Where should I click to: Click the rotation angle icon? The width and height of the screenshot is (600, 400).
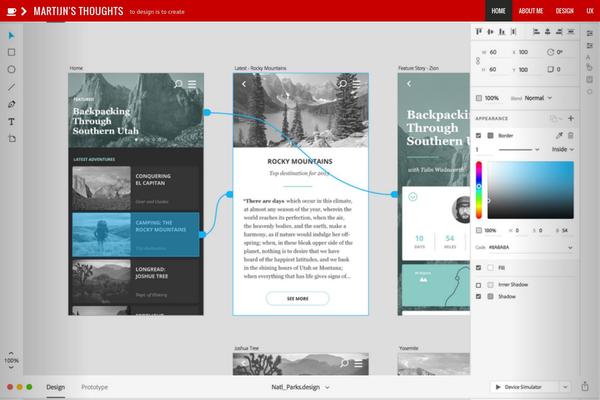coord(550,52)
